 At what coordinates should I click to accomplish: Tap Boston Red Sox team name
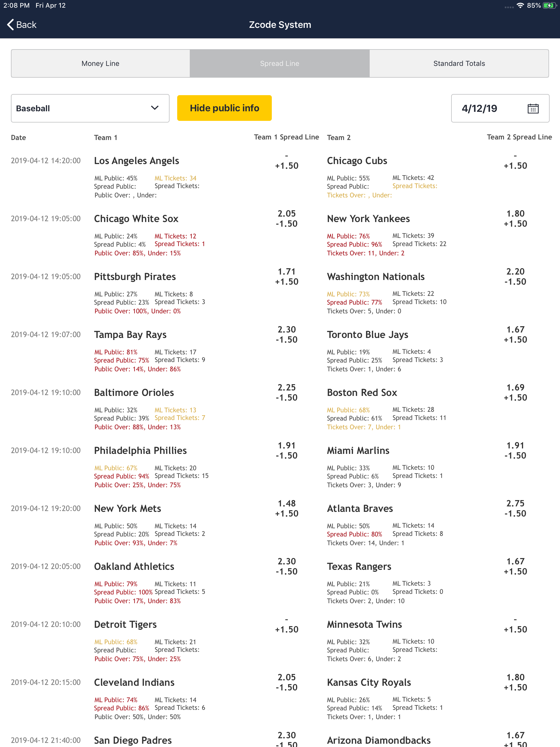point(362,393)
